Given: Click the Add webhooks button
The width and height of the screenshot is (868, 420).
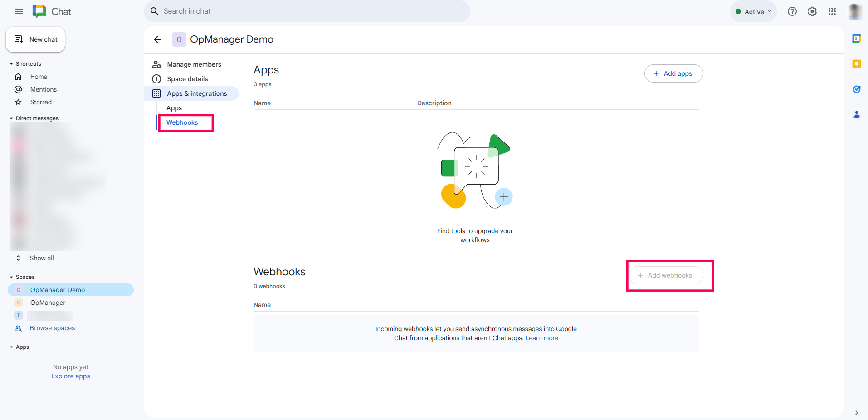Looking at the screenshot, I should (666, 275).
